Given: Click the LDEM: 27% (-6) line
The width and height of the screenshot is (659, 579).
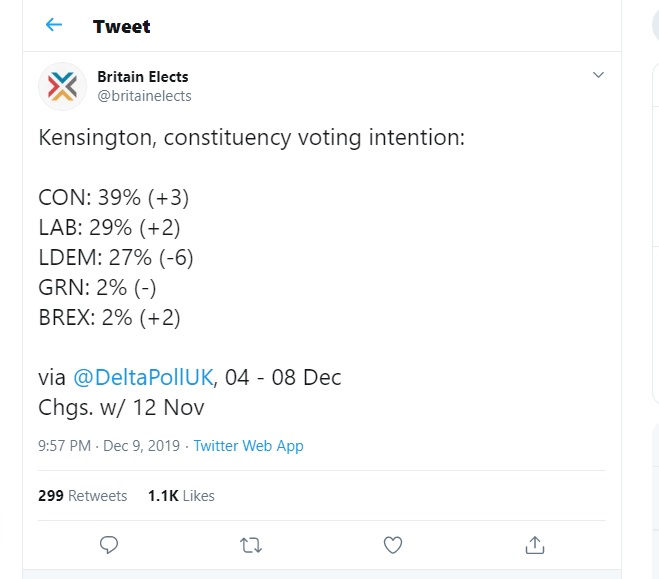Looking at the screenshot, I should pyautogui.click(x=116, y=257).
